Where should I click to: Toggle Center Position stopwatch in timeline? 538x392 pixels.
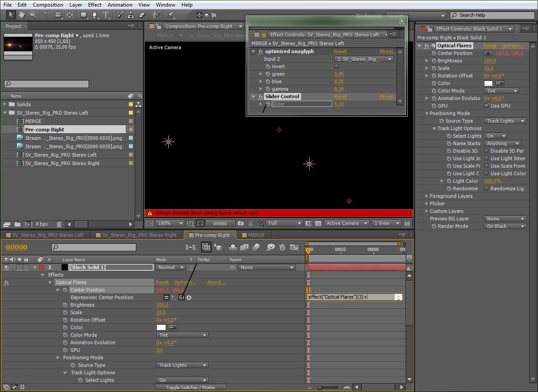(65, 290)
